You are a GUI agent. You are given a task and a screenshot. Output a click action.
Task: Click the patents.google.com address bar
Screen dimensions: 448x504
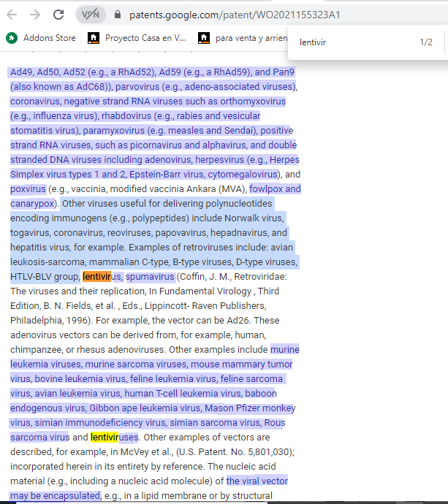pyautogui.click(x=234, y=15)
